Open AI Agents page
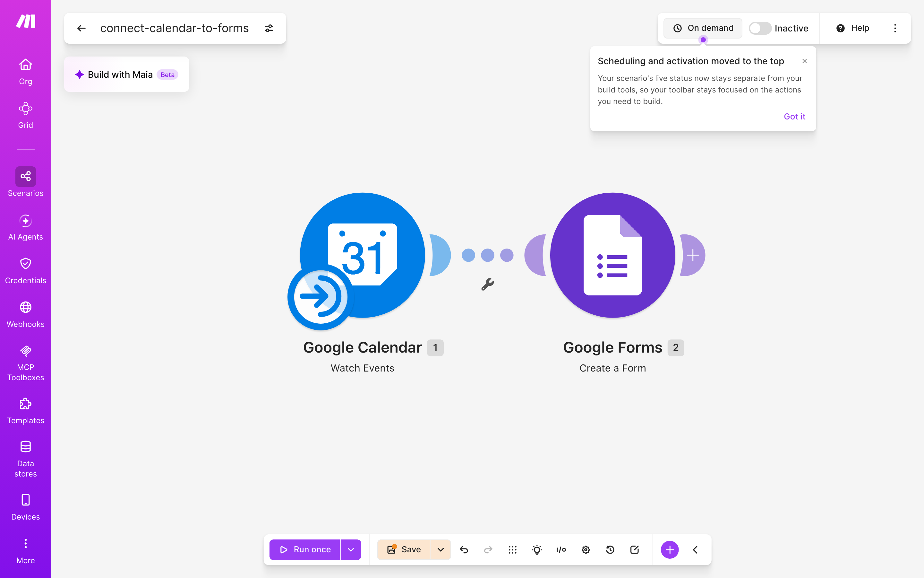 click(26, 228)
